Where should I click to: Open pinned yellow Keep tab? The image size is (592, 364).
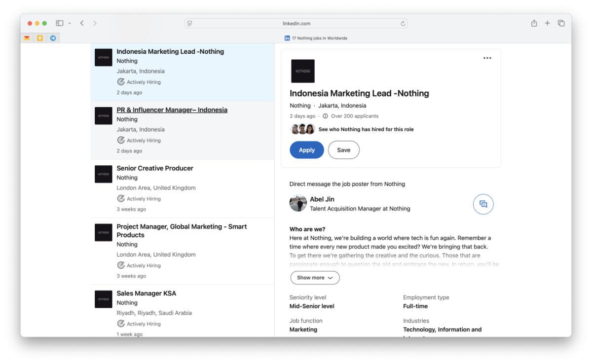tap(40, 38)
